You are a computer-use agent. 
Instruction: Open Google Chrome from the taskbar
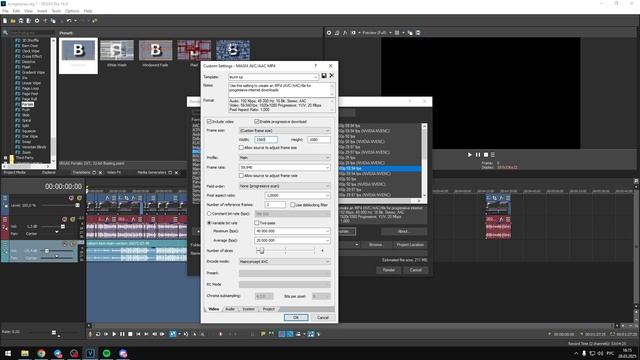[x=41, y=353]
